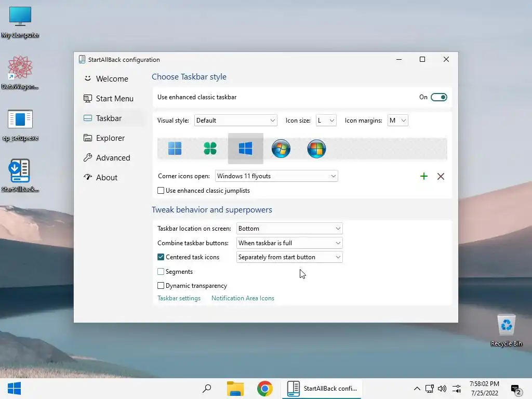Screen dimensions: 532x399
Task: Show hidden tray icons chevron
Action: (x=417, y=389)
